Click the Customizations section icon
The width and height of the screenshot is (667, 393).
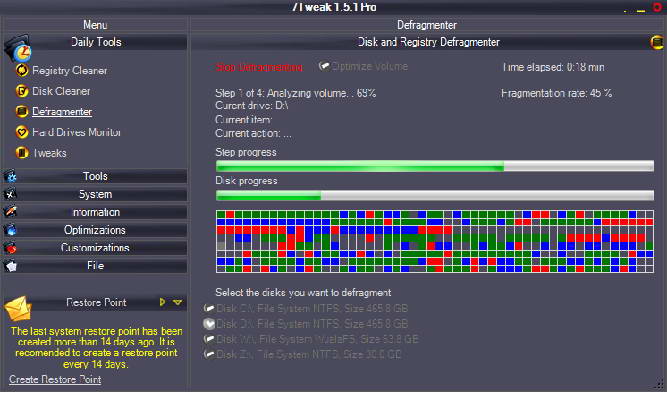[x=11, y=248]
